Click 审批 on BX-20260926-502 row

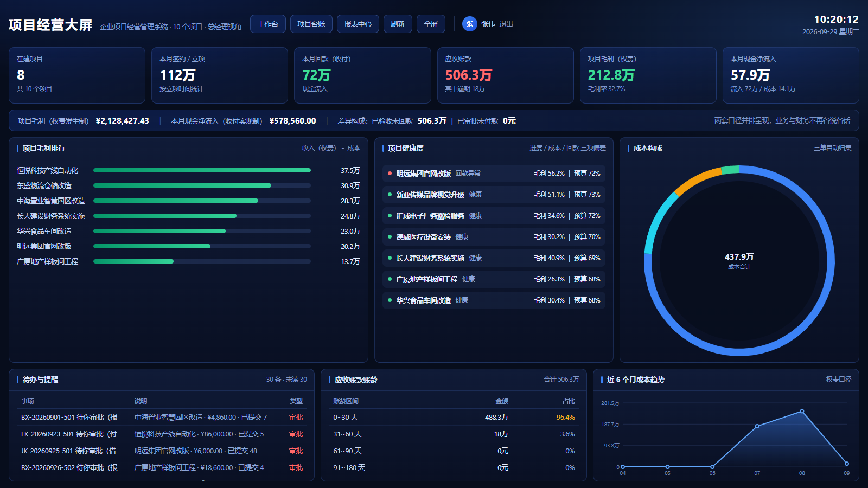click(296, 467)
